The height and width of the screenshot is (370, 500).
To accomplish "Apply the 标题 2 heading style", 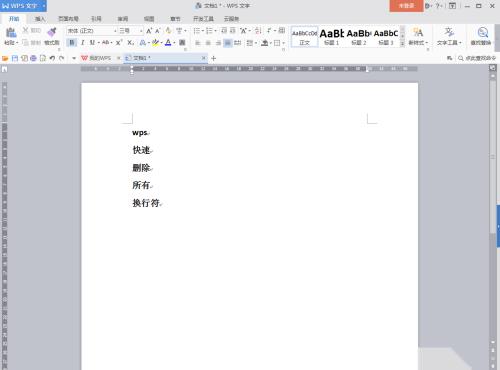I will coord(359,37).
